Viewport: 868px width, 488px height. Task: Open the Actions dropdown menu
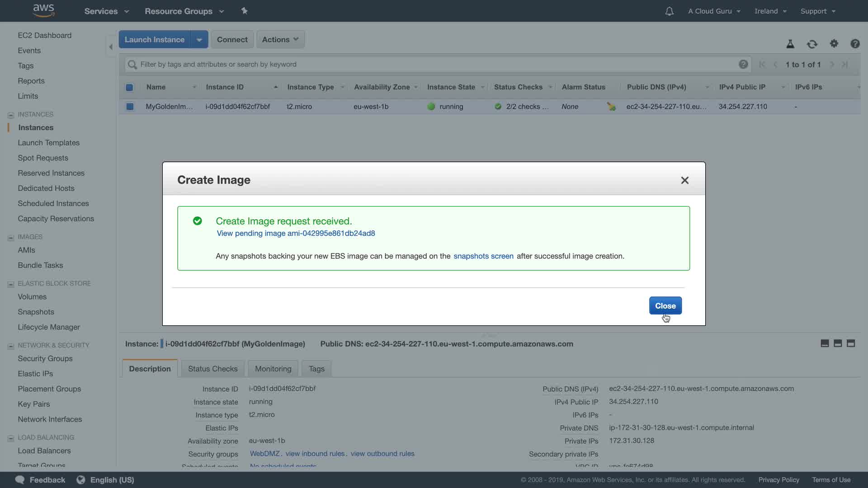(x=280, y=40)
